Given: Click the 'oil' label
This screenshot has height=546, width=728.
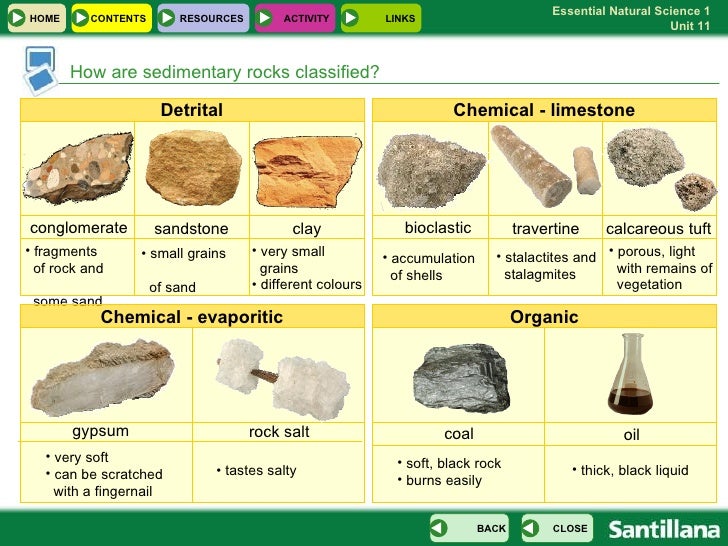Looking at the screenshot, I should click(x=631, y=435).
